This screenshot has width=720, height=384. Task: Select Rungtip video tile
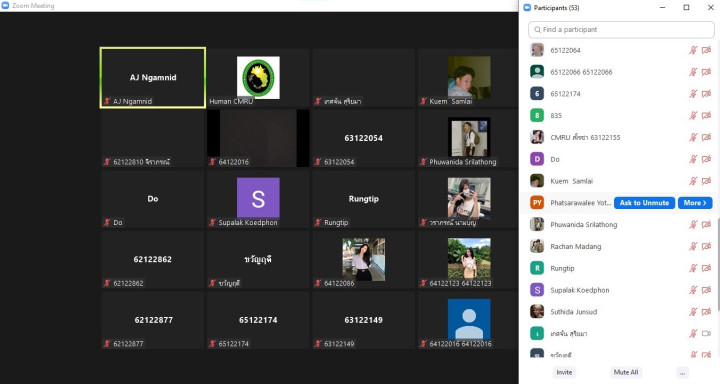(363, 199)
